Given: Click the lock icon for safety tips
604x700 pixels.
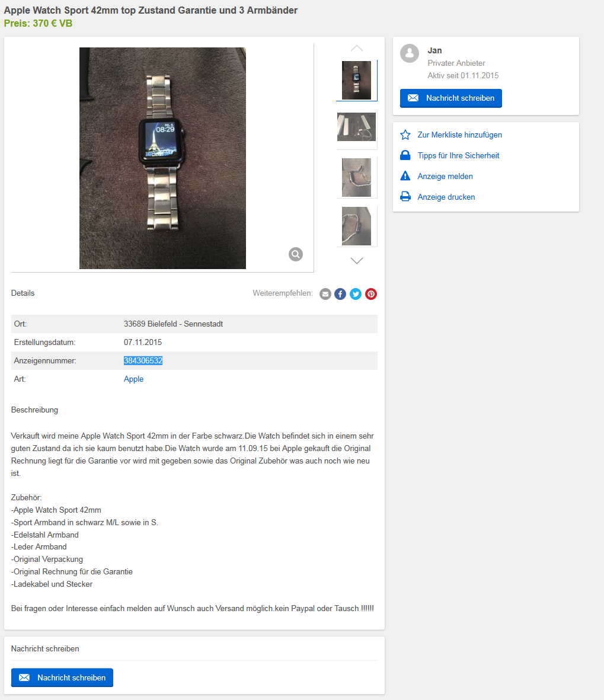Looking at the screenshot, I should click(x=405, y=155).
